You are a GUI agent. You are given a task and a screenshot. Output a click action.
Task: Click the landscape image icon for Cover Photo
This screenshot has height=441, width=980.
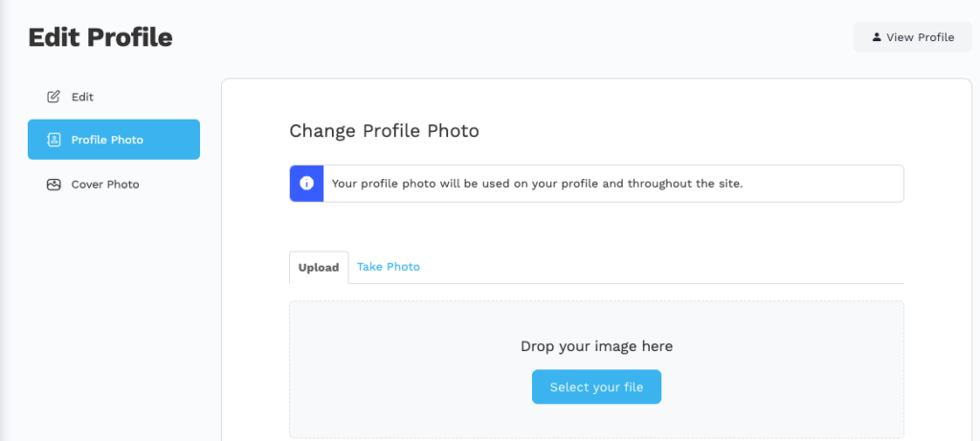point(54,185)
